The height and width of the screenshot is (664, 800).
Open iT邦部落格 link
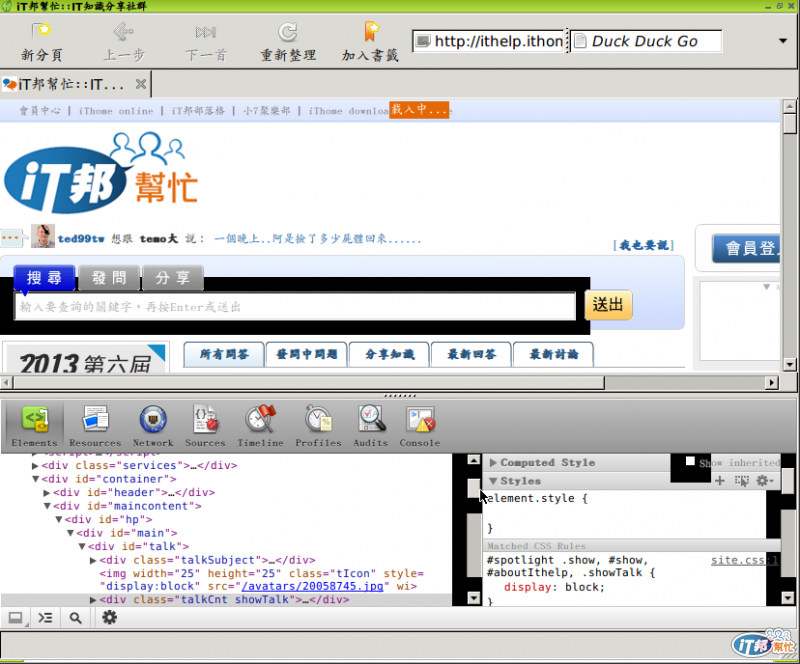click(x=197, y=111)
